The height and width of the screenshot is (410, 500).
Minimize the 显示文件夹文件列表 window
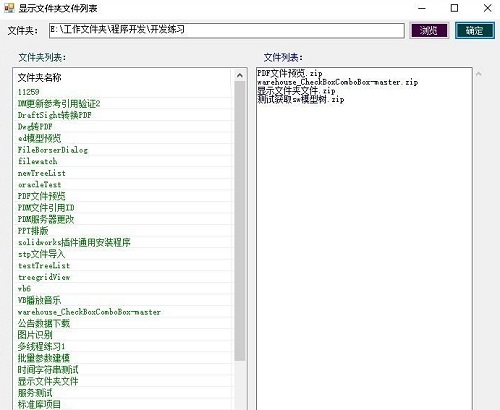[422, 8]
